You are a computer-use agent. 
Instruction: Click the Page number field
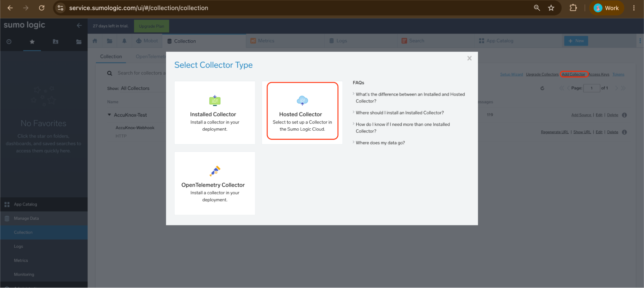point(591,88)
